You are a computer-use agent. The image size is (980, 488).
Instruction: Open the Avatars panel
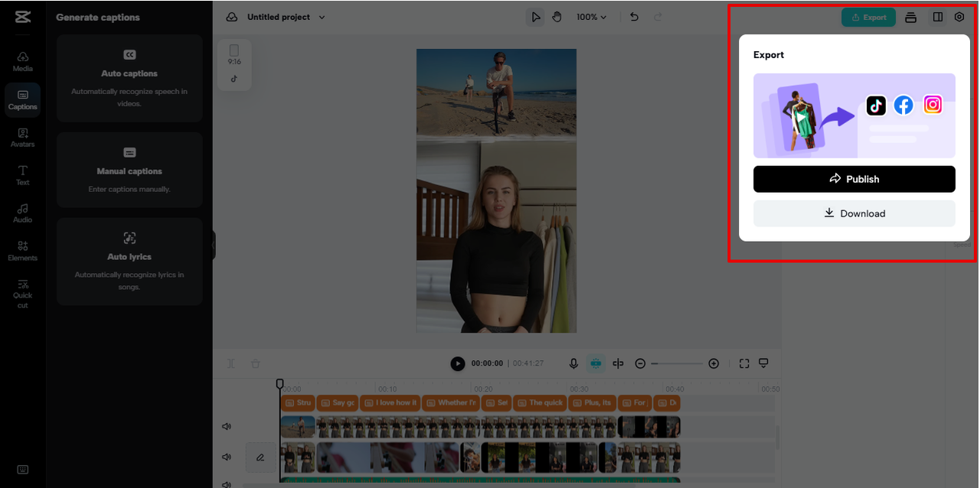pyautogui.click(x=22, y=138)
